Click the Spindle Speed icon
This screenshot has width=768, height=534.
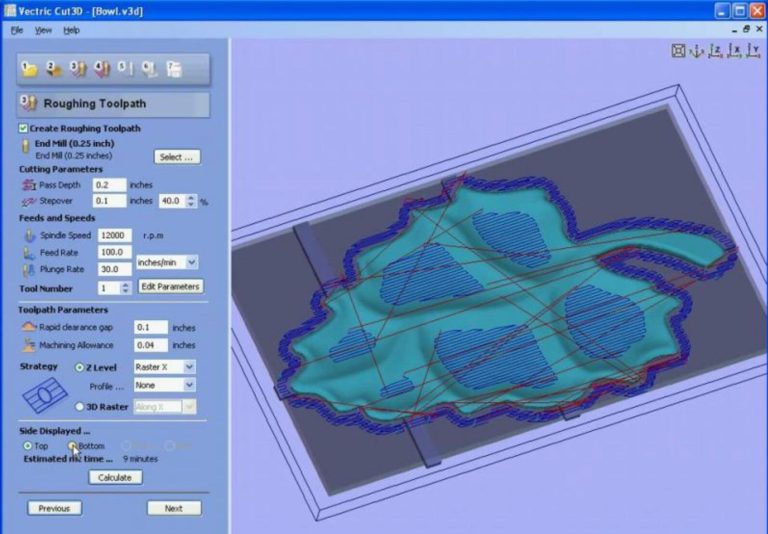point(30,236)
